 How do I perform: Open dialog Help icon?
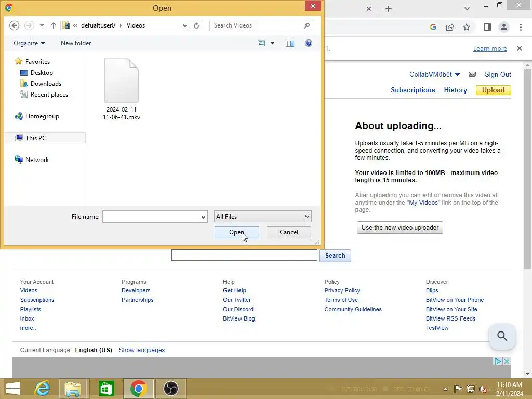[309, 43]
